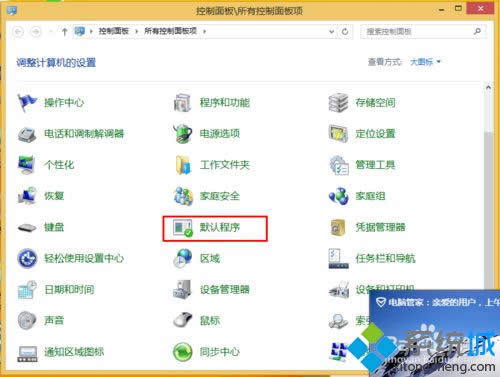Click the 任务栏和导航 link text
The image size is (500, 377).
tap(385, 258)
